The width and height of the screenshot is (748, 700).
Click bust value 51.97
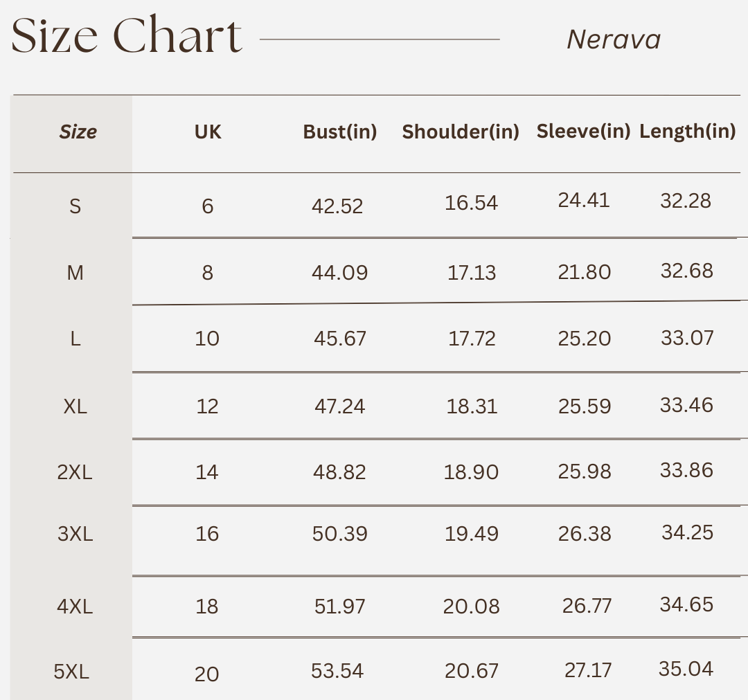click(x=339, y=607)
